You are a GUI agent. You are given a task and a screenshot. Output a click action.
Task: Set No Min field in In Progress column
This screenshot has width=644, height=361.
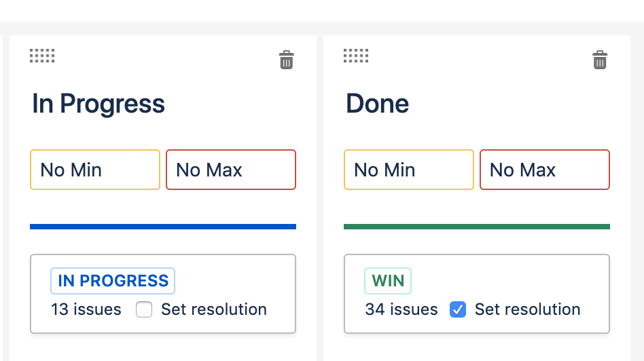[95, 170]
